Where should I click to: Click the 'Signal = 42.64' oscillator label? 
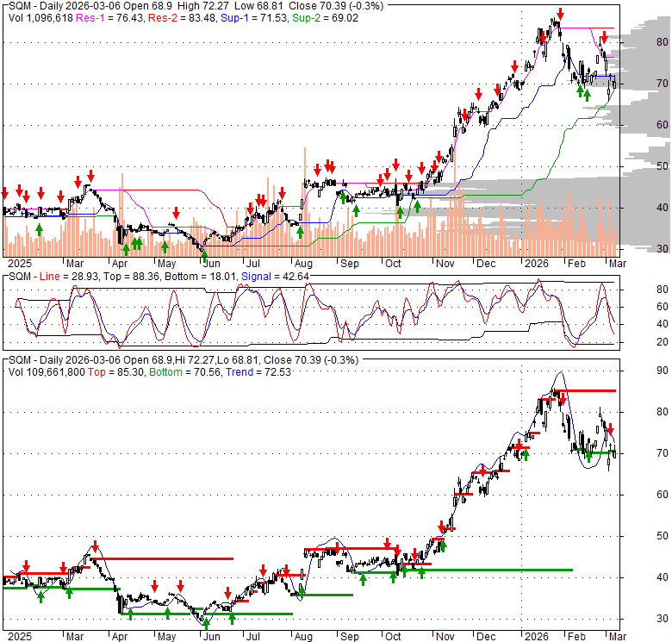point(275,277)
